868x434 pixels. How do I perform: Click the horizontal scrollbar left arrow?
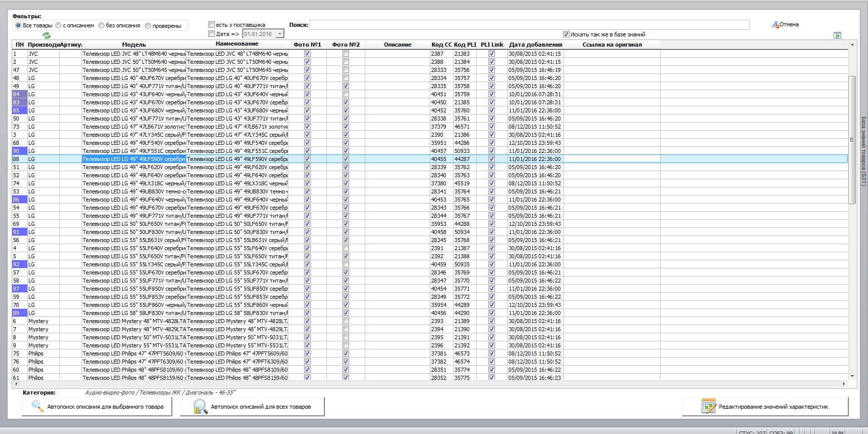coord(16,384)
